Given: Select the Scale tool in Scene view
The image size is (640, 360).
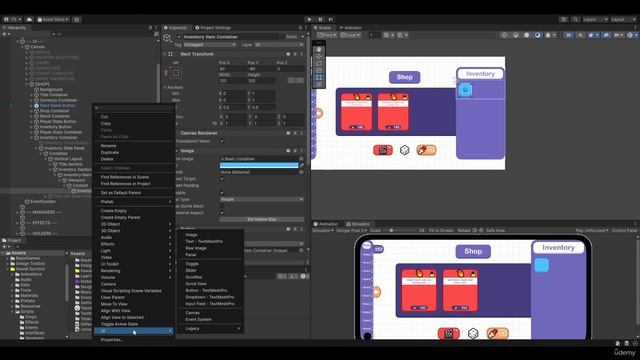Looking at the screenshot, I should [319, 70].
